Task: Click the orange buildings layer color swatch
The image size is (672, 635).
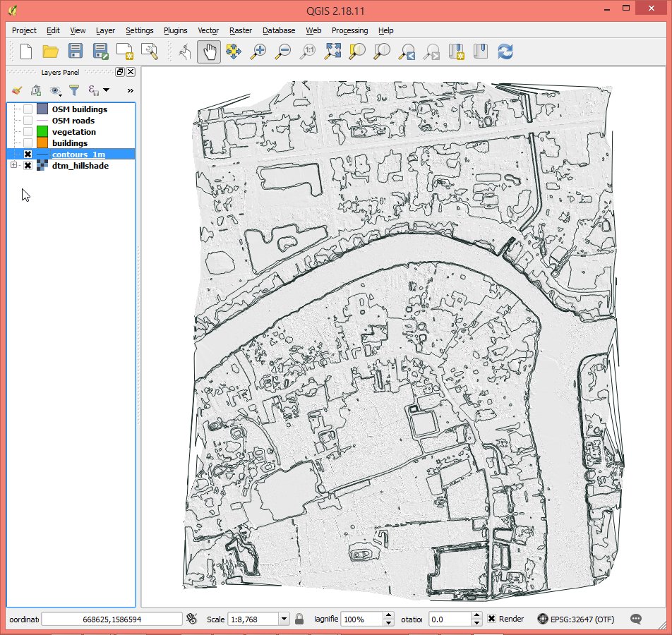Action: click(42, 143)
